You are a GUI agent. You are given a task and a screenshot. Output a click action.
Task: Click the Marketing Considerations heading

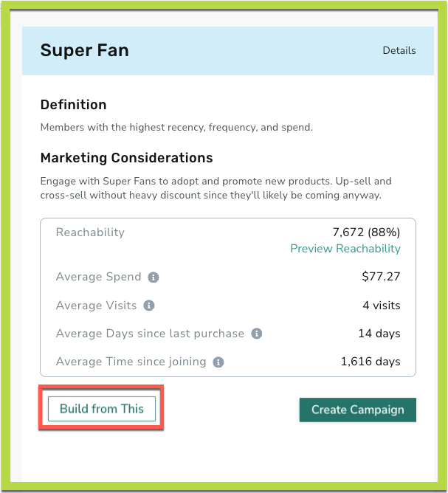(127, 158)
